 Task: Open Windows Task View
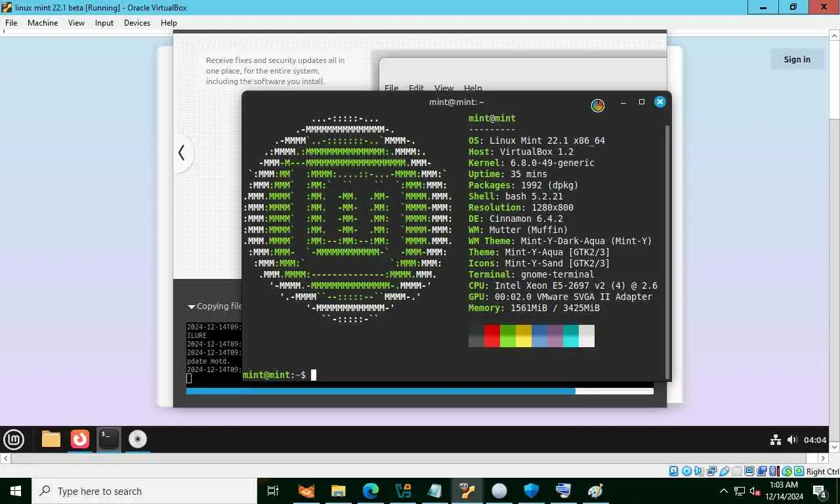tap(273, 491)
